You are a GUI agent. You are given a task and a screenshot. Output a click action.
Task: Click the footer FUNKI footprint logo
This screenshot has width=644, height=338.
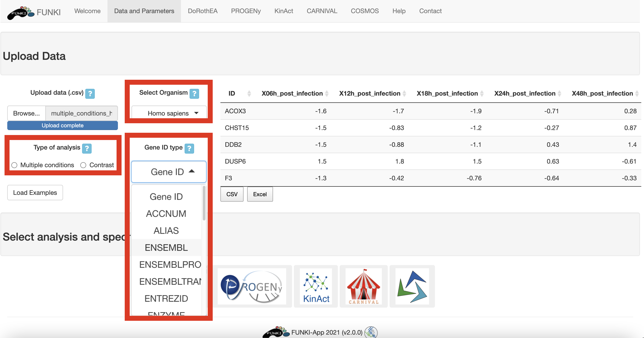276,332
